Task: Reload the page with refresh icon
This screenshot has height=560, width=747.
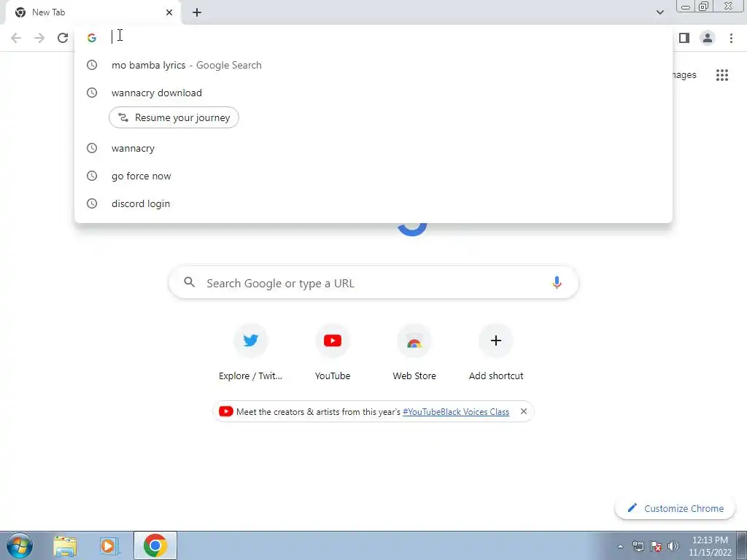Action: [63, 38]
